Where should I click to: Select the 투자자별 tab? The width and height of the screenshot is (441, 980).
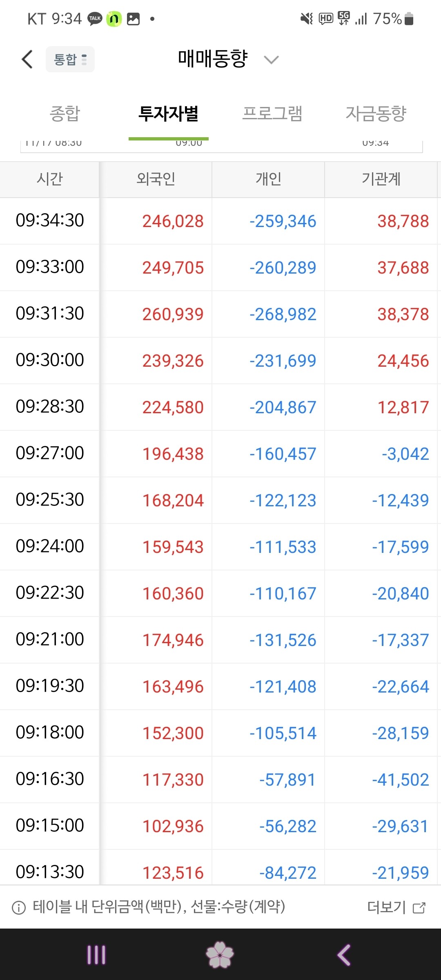tap(168, 114)
